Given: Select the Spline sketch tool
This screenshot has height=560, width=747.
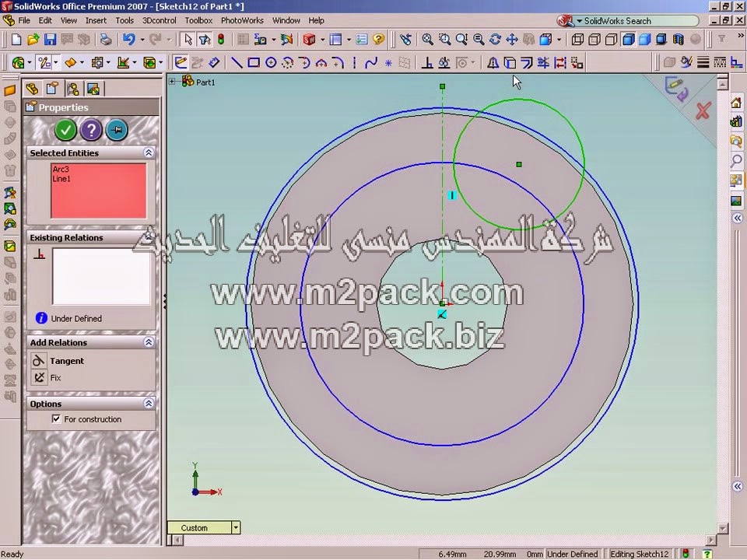Looking at the screenshot, I should coord(371,62).
